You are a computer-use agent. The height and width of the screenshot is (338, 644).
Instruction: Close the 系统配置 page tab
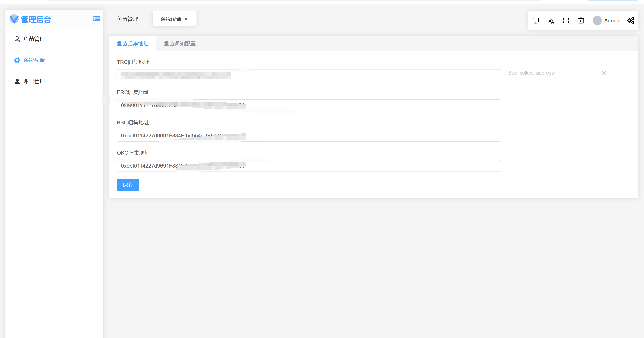pyautogui.click(x=186, y=19)
